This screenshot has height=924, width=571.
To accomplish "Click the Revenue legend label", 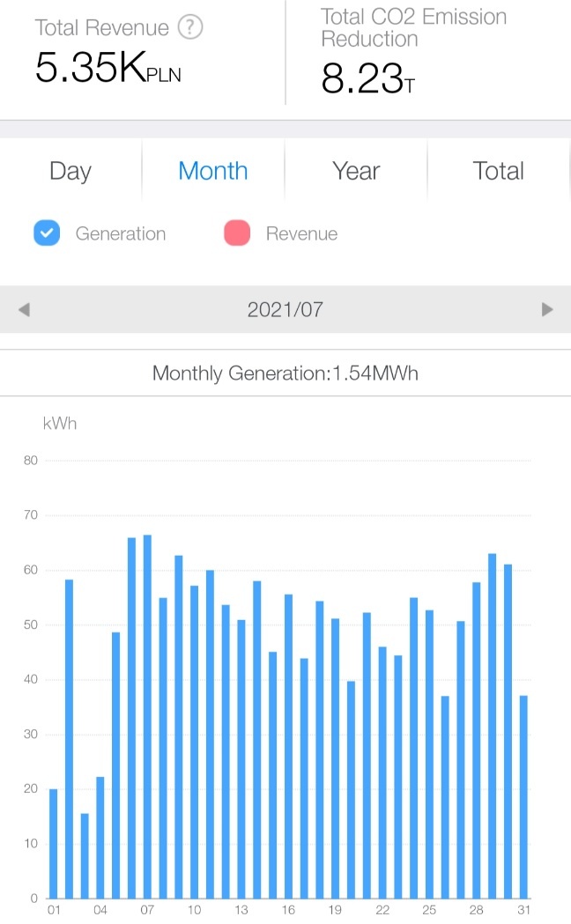I will pos(301,233).
